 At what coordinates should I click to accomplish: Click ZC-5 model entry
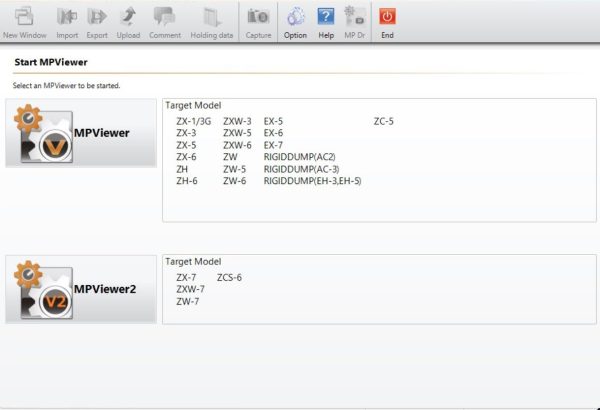pyautogui.click(x=383, y=121)
